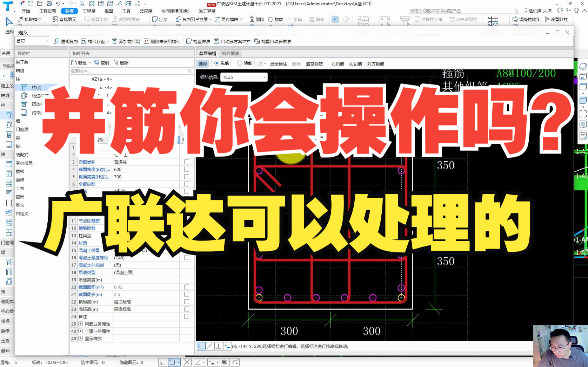The image size is (588, 367).
Task: Open 构件存盘 dropdown arrow
Action: pos(108,42)
